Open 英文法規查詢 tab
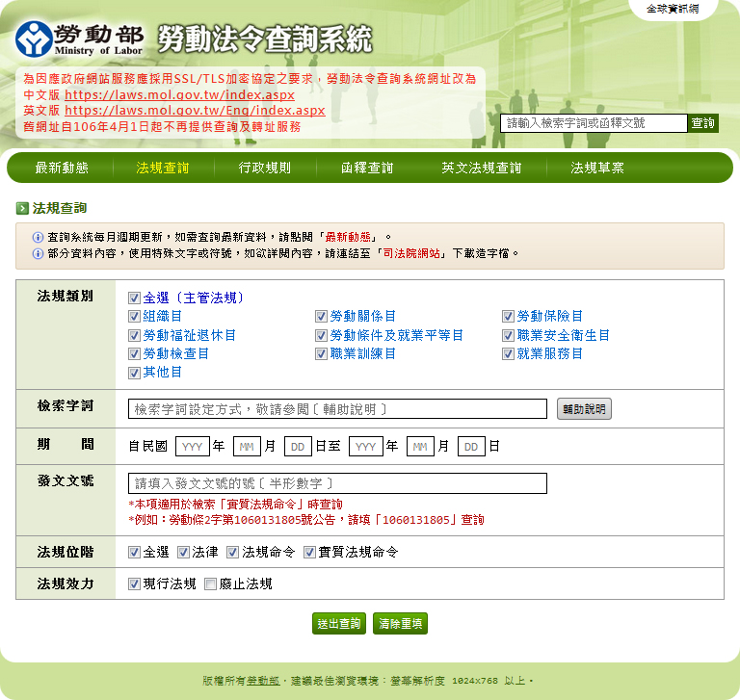Viewport: 740px width, 700px height. [x=481, y=168]
